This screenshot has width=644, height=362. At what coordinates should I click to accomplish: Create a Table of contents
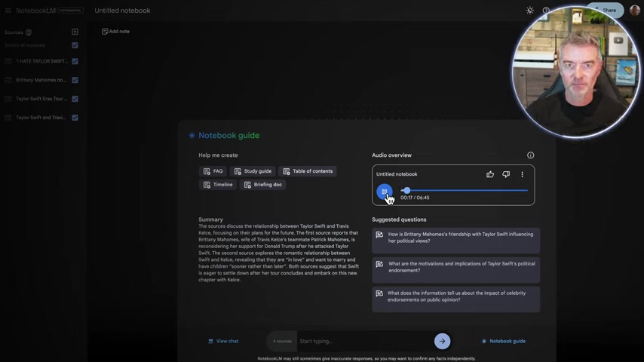click(x=308, y=171)
